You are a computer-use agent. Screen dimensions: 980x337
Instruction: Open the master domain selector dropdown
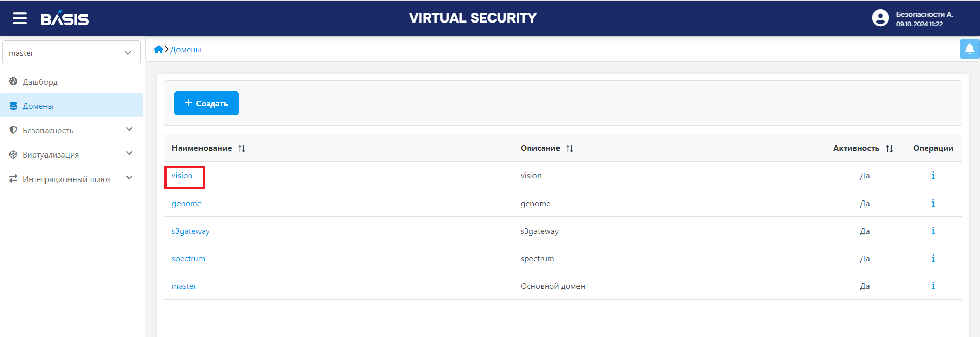(71, 53)
